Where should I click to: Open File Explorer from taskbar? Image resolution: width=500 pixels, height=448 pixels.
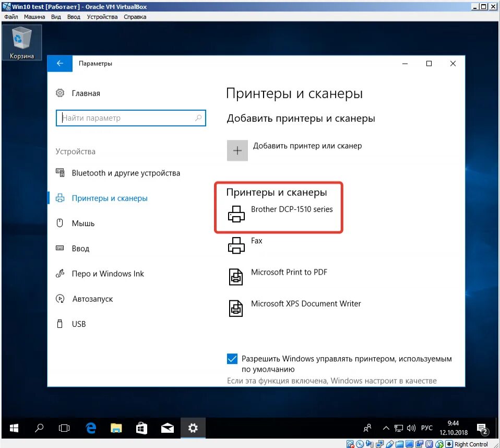coord(116,428)
